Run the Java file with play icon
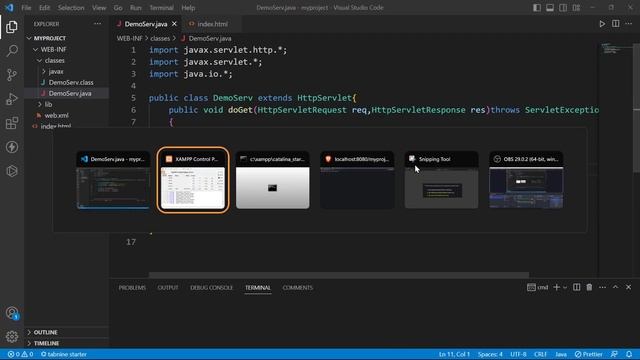 [602, 24]
